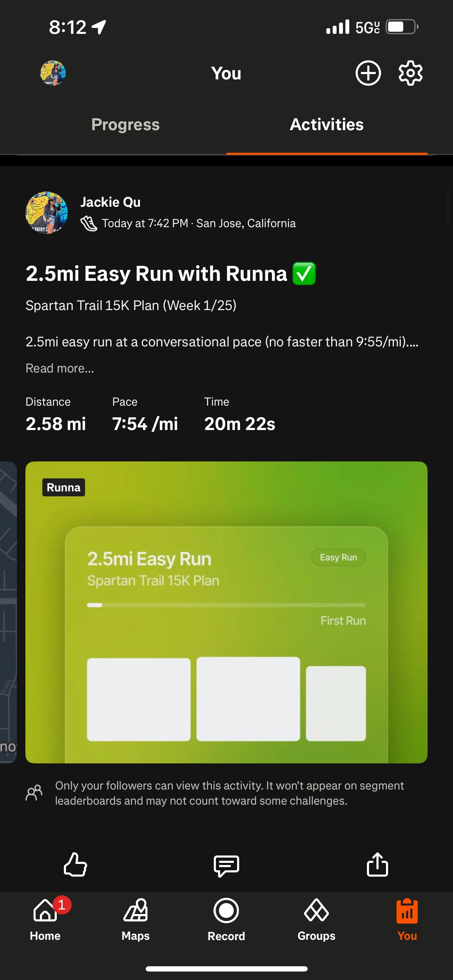Give kudos with thumbs up icon
This screenshot has height=980, width=453.
[75, 864]
